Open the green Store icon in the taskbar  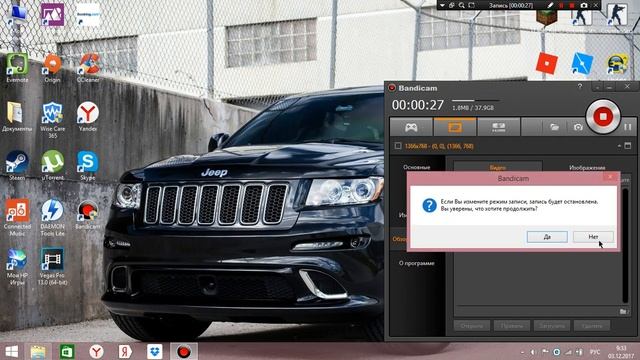pyautogui.click(x=67, y=352)
